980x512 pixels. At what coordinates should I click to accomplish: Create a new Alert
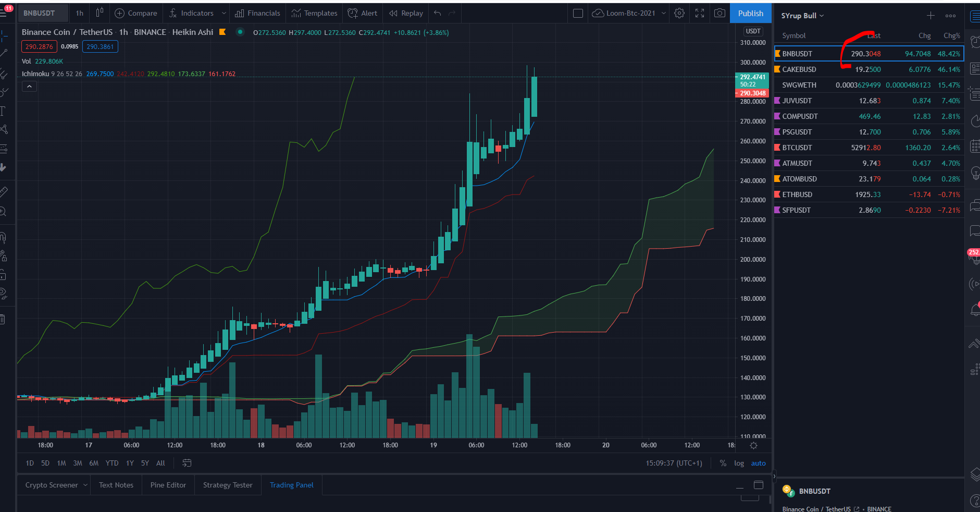click(x=363, y=13)
